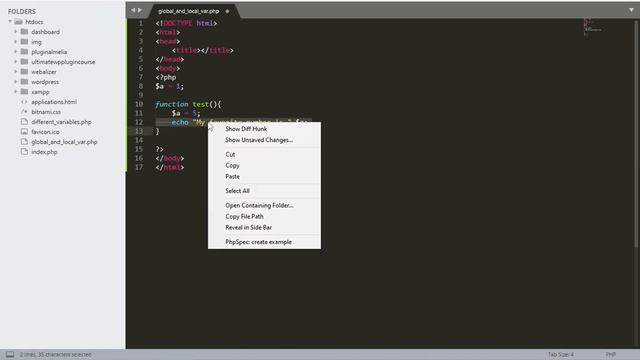The width and height of the screenshot is (640, 360).
Task: Close the global_and_local_var.php tab via its dot
Action: click(227, 11)
